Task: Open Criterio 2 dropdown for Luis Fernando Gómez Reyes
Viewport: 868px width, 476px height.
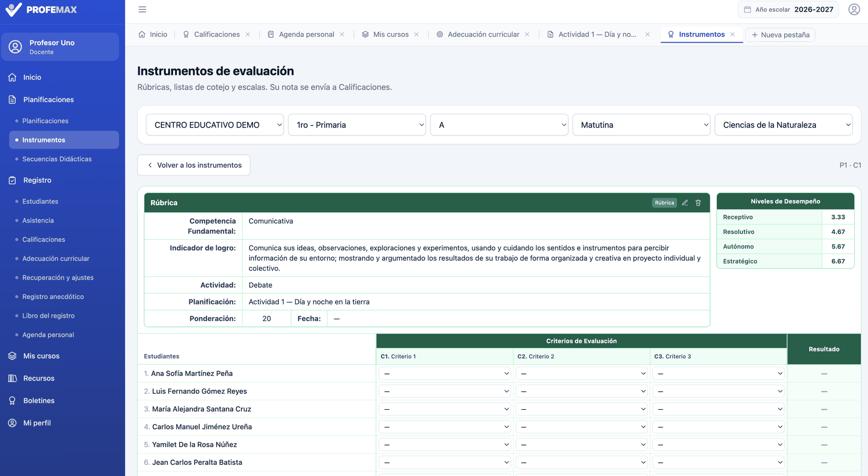Action: pos(582,391)
